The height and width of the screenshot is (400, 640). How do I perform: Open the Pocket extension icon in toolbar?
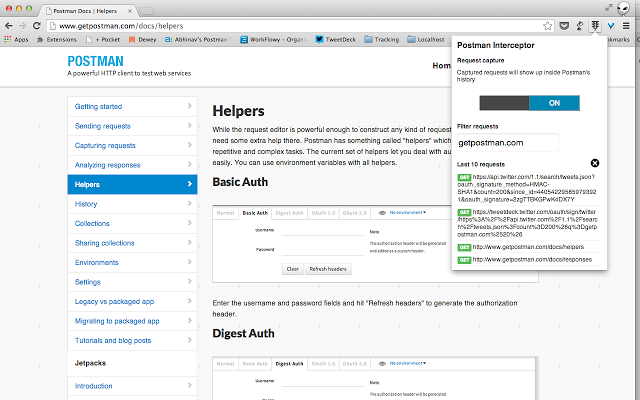tap(564, 26)
